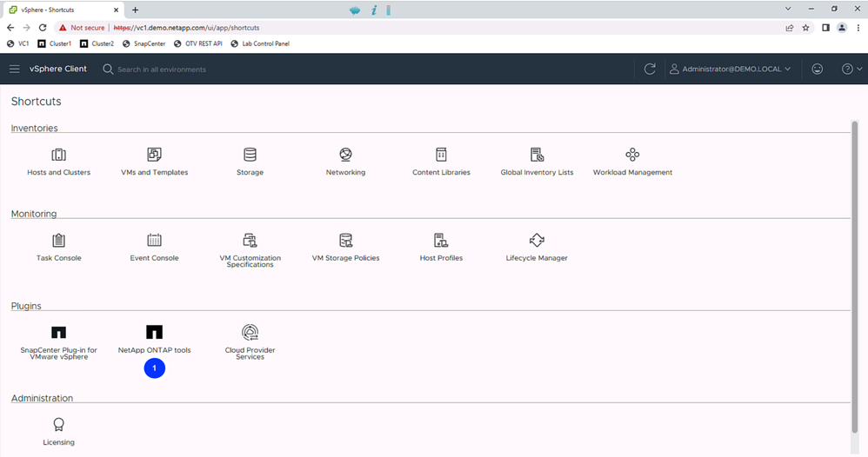Toggle the vSphere hamburger navigation menu
Screen dimensions: 868x457
tap(14, 69)
